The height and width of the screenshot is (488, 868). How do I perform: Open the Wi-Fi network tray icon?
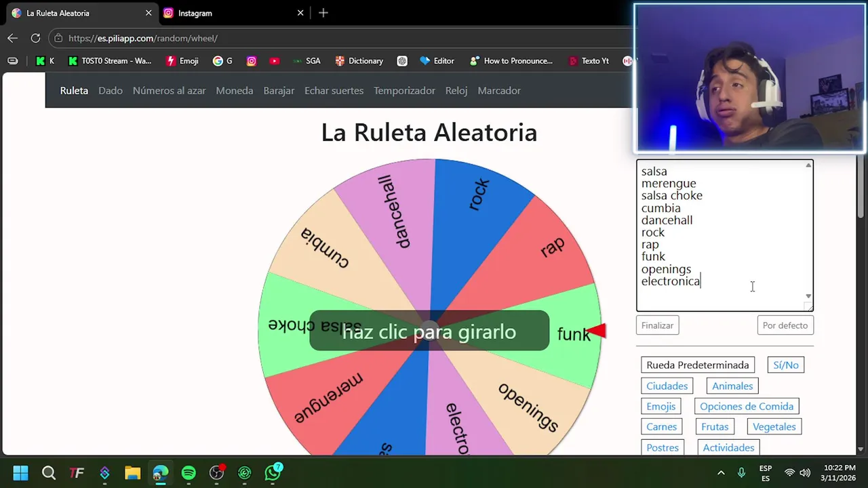789,472
